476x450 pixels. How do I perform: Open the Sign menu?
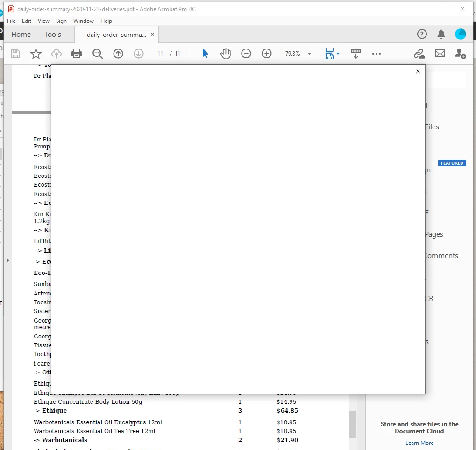pyautogui.click(x=61, y=21)
